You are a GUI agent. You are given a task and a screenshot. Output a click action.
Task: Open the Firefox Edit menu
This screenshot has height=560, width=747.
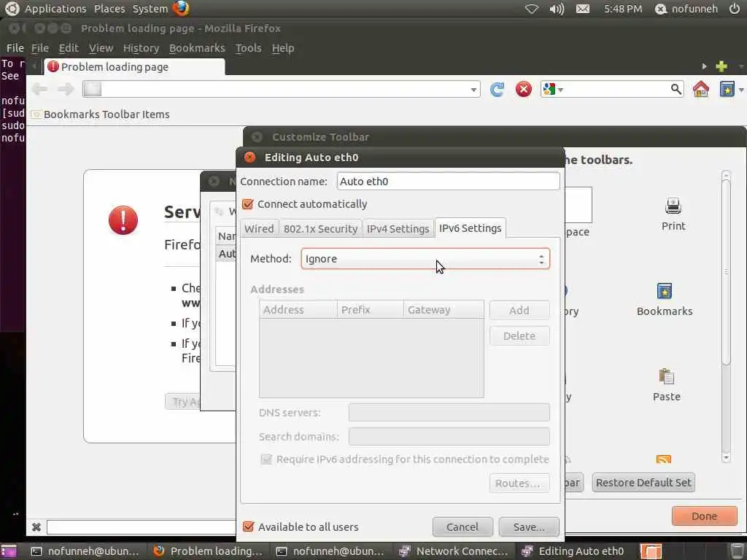point(69,48)
